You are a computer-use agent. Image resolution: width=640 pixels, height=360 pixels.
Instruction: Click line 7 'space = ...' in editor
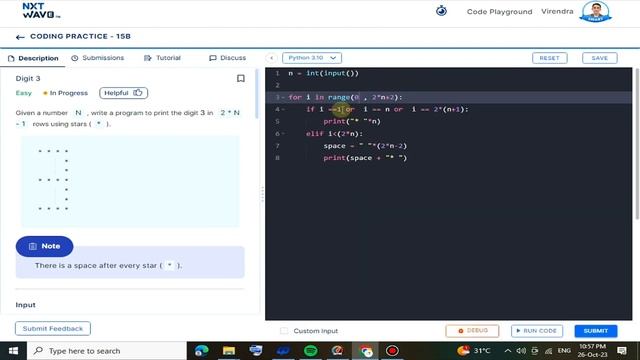tap(365, 146)
